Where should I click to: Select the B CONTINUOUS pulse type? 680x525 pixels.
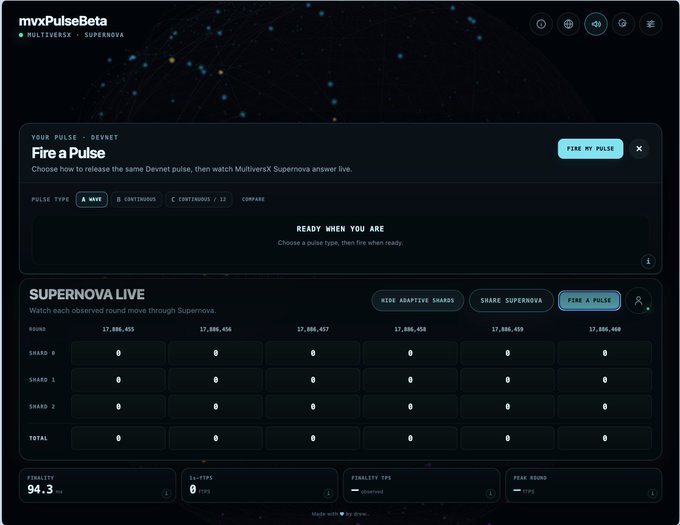[x=136, y=199]
